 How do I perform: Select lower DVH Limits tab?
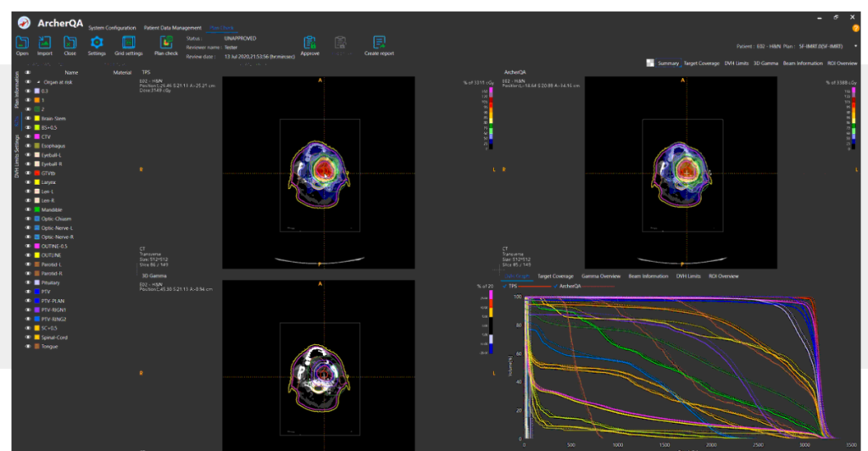click(688, 276)
